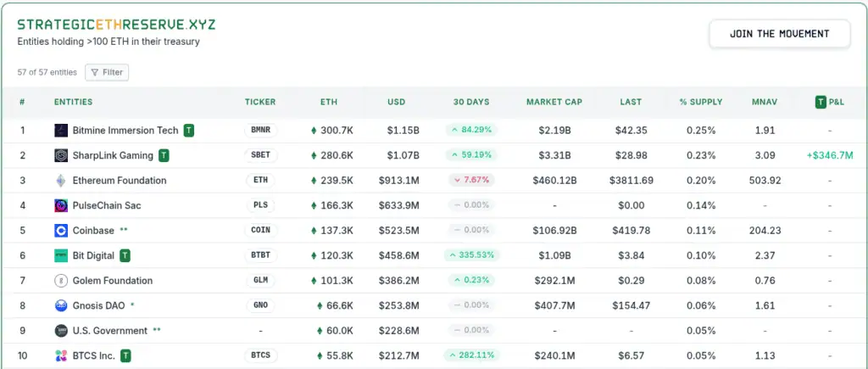Open the SharpLink Gaming entity name
This screenshot has width=868, height=369.
(113, 156)
